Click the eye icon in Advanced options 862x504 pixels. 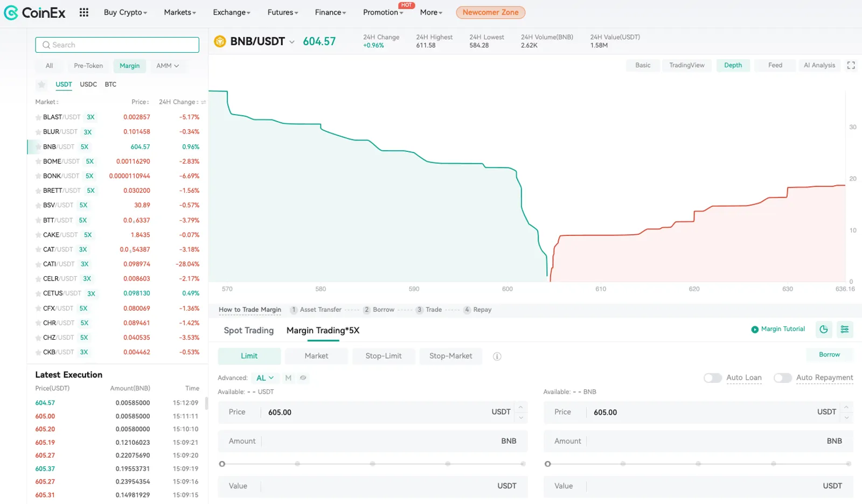point(303,378)
